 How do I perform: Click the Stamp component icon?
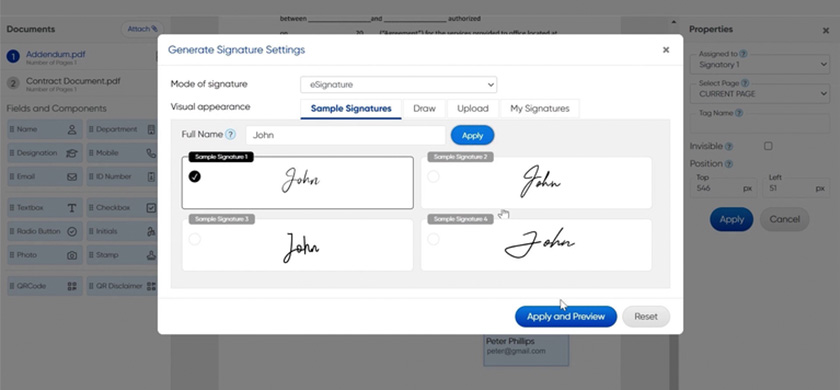[x=151, y=256]
